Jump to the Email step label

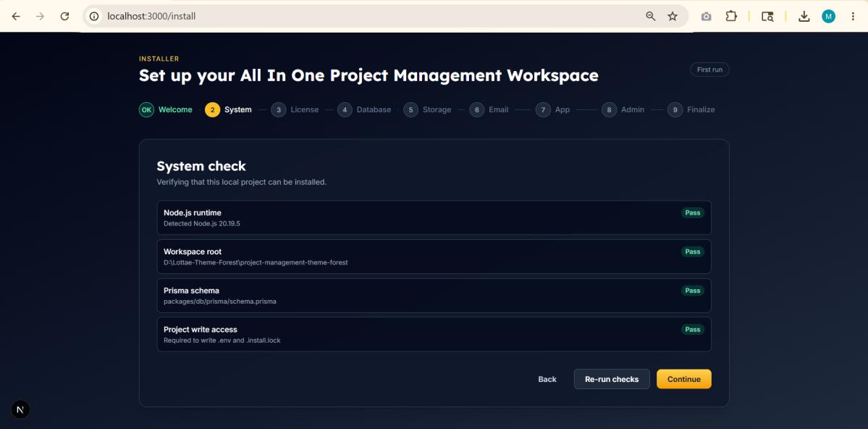click(498, 109)
